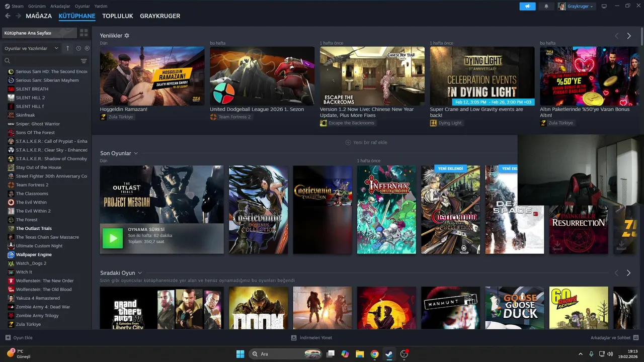Open Dying Light news tag

coord(446,123)
